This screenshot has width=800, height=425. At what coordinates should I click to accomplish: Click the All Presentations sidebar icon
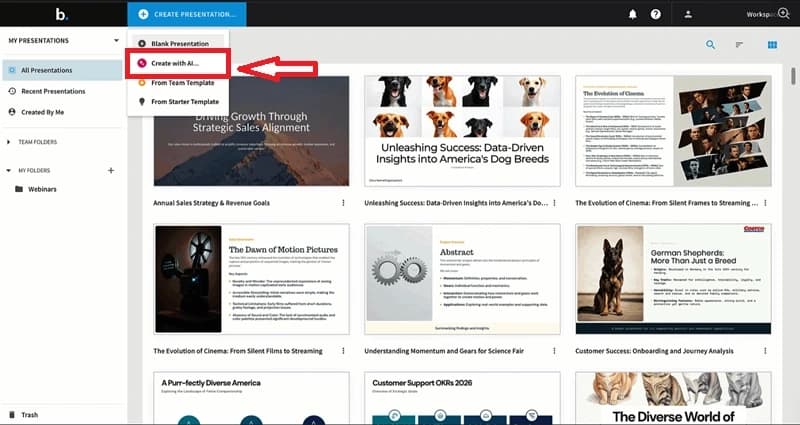click(x=12, y=70)
